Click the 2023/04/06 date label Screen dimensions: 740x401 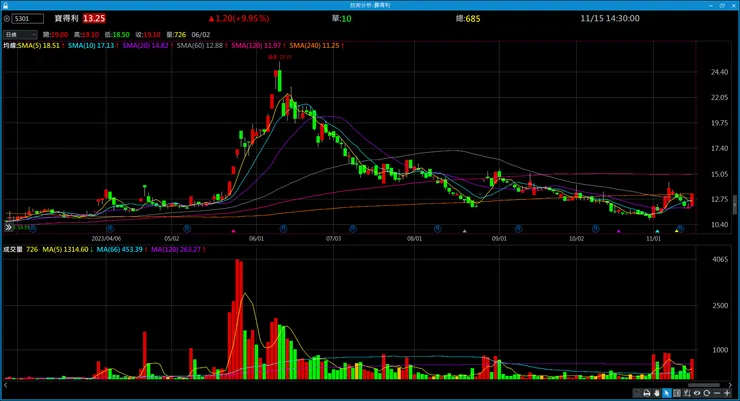[106, 239]
